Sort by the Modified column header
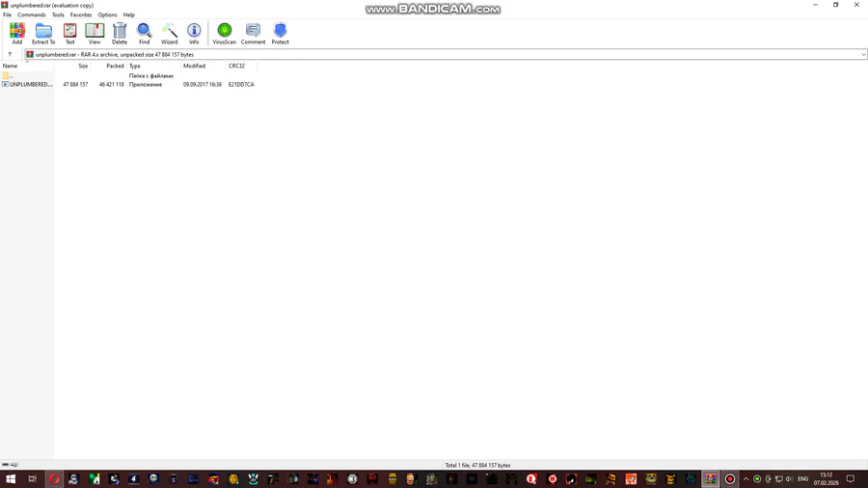 point(203,66)
